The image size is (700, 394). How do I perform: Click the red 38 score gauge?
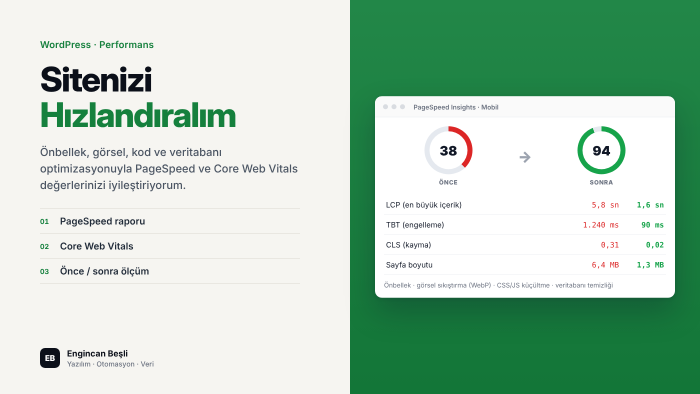[x=448, y=150]
